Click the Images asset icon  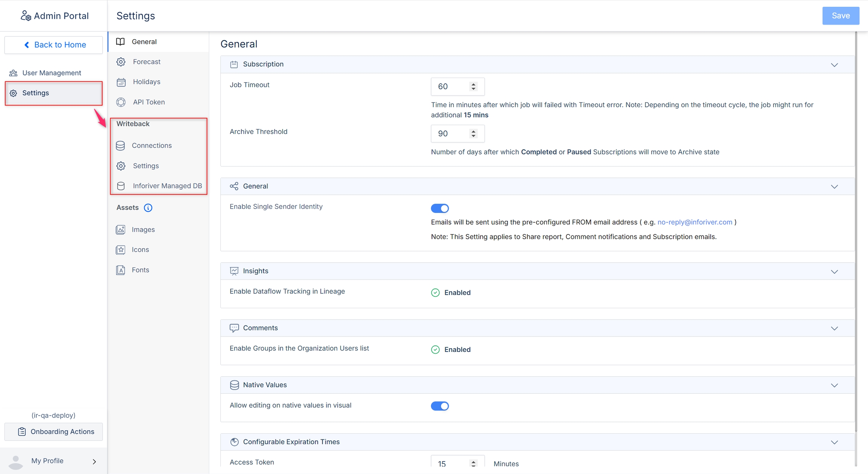(x=121, y=229)
